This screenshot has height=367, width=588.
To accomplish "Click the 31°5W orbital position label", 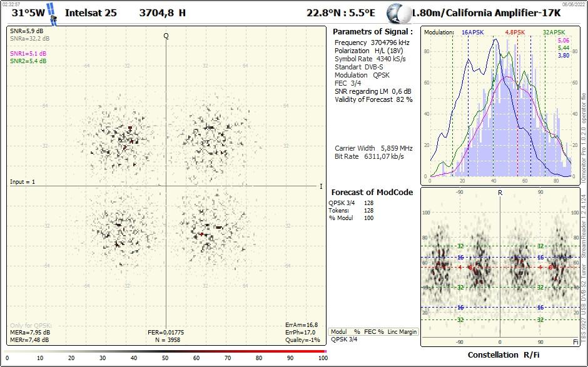I will click(28, 13).
